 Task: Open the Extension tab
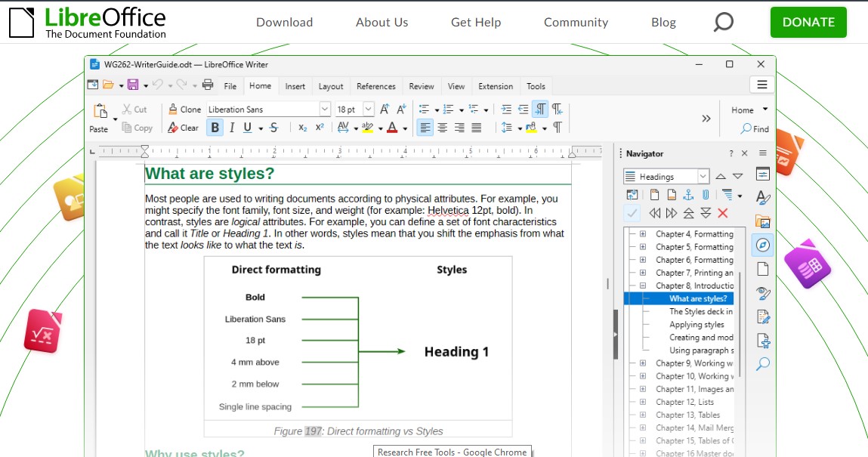[x=496, y=86]
